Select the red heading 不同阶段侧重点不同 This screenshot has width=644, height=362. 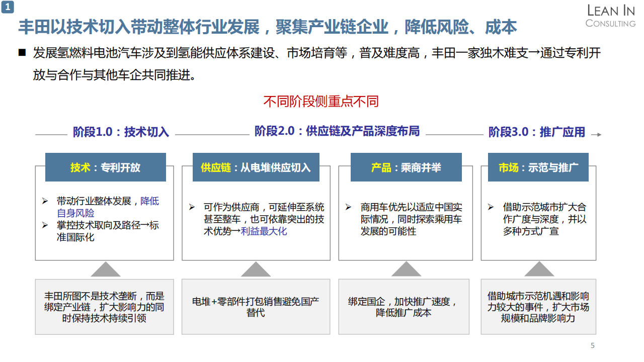[321, 101]
